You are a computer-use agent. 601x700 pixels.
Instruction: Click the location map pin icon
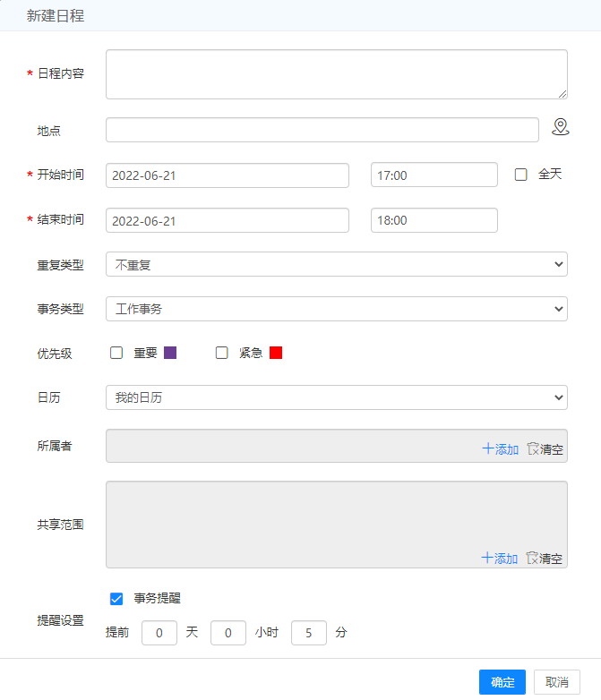point(560,127)
